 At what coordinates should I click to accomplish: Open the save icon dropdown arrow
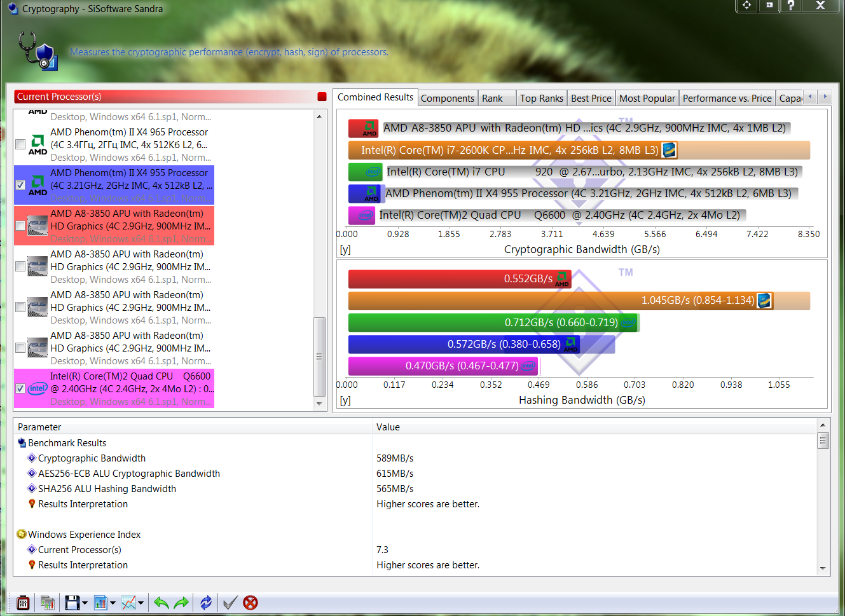point(85,603)
